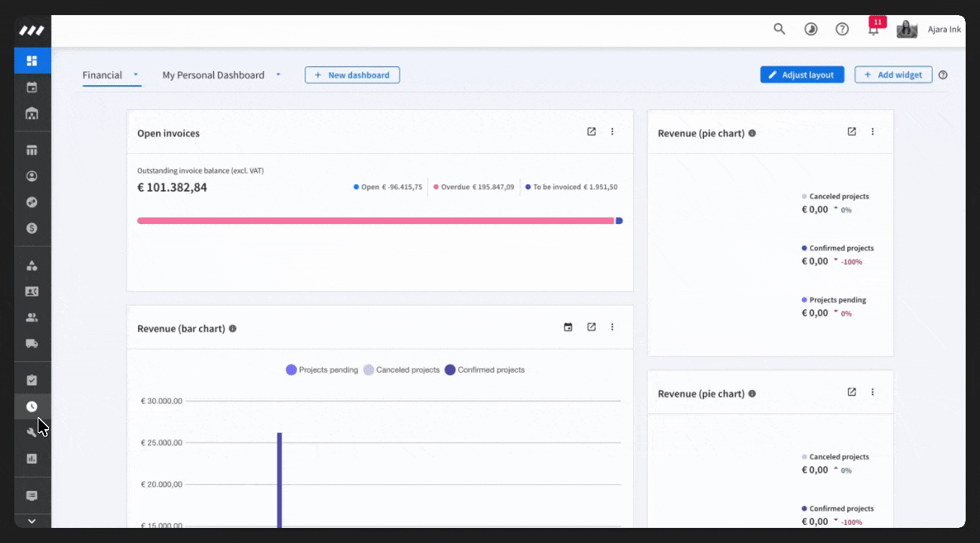The height and width of the screenshot is (543, 980).
Task: Click the Overdue € 195.847,09 legend entry
Action: click(x=473, y=187)
